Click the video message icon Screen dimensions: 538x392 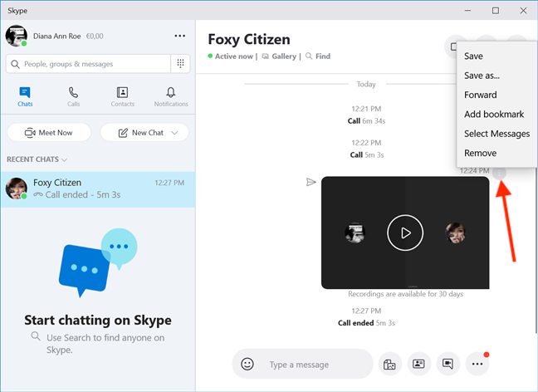click(448, 364)
